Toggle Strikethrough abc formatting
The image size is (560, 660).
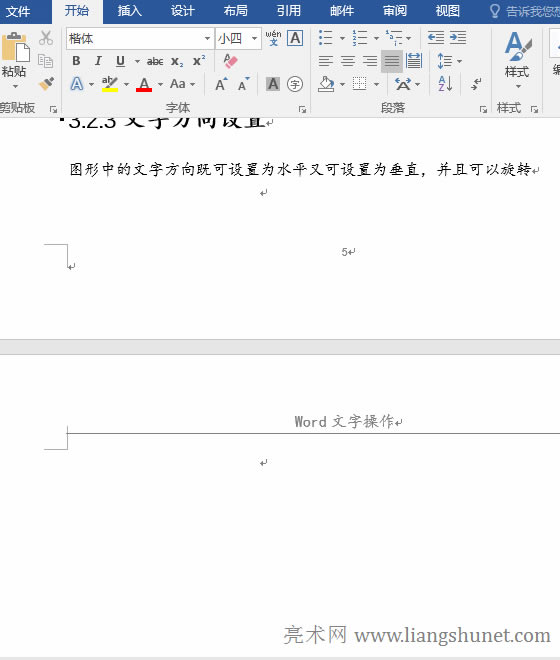[x=155, y=61]
